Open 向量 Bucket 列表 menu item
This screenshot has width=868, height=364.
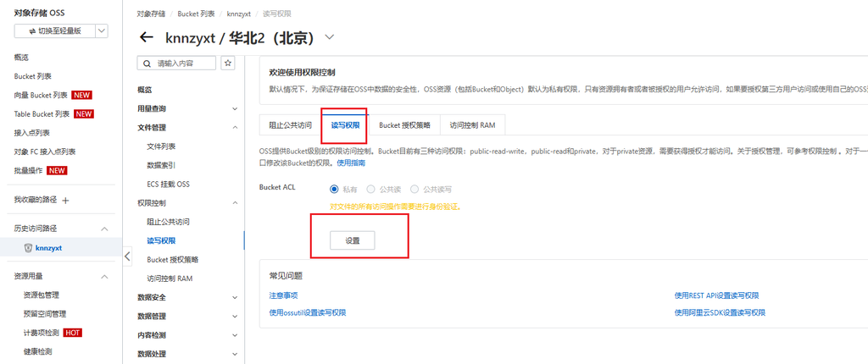pos(41,95)
